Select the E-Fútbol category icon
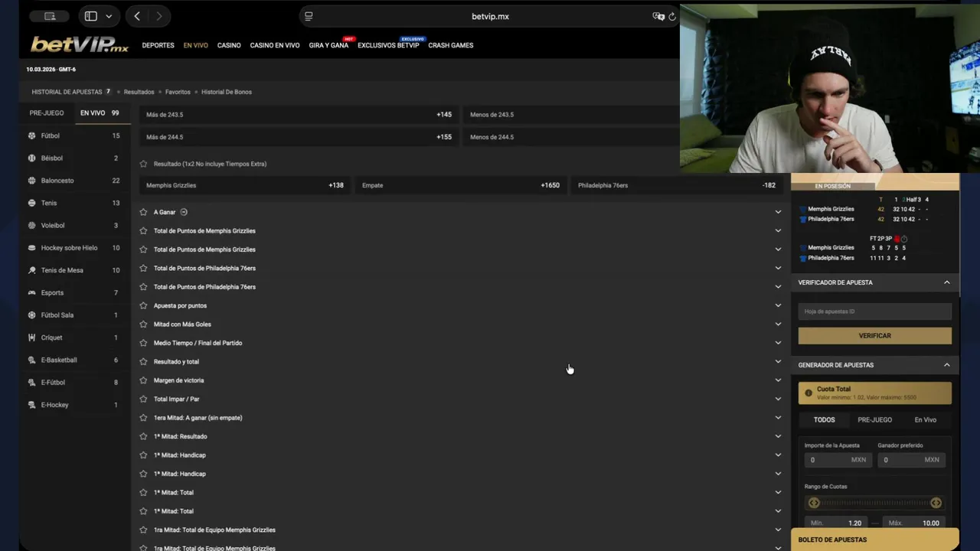The image size is (980, 551). pyautogui.click(x=32, y=383)
